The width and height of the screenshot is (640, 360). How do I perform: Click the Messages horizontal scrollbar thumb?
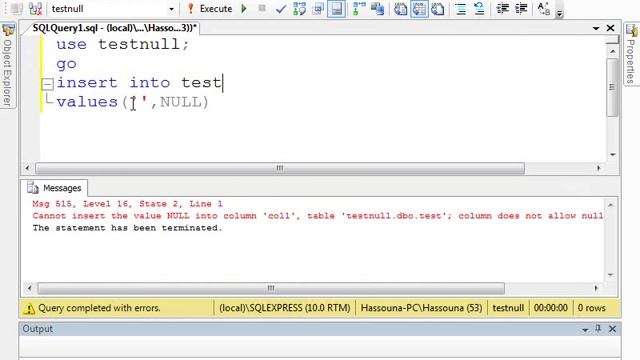[271, 289]
